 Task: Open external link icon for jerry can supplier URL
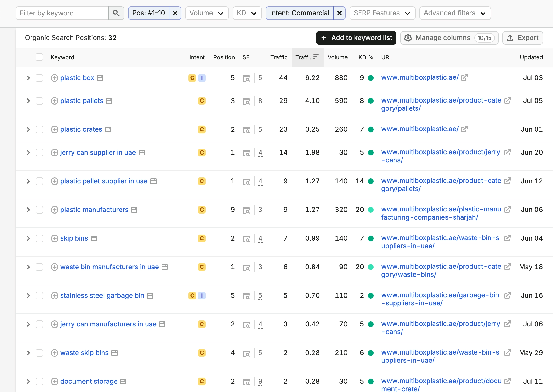coord(508,152)
